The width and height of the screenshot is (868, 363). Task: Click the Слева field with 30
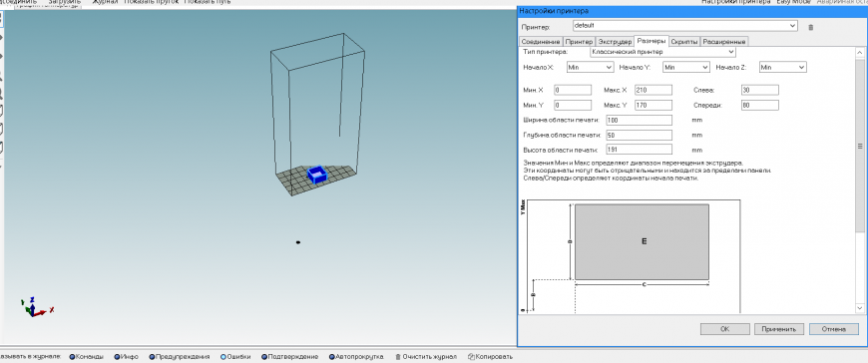click(x=760, y=90)
